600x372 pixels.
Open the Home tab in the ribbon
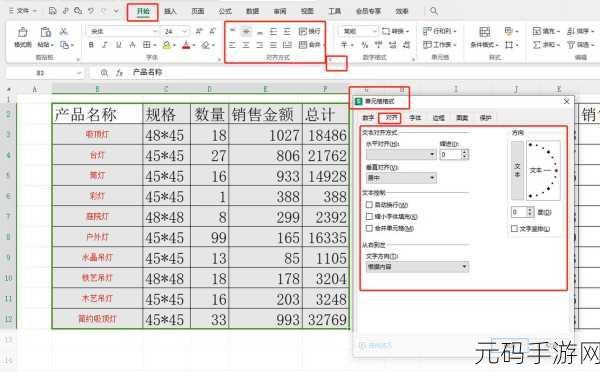(x=143, y=11)
